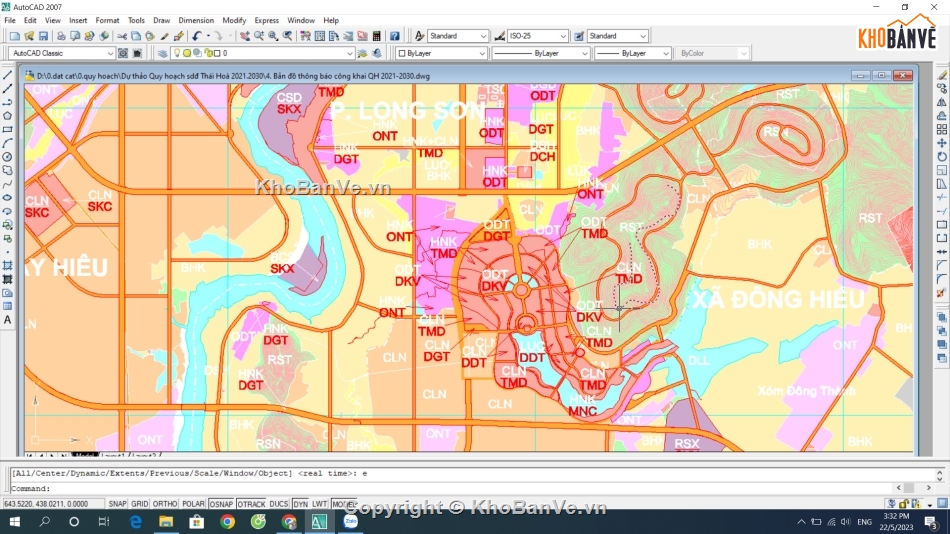Select the Arc draw tool
Image resolution: width=950 pixels, height=534 pixels.
[7, 143]
